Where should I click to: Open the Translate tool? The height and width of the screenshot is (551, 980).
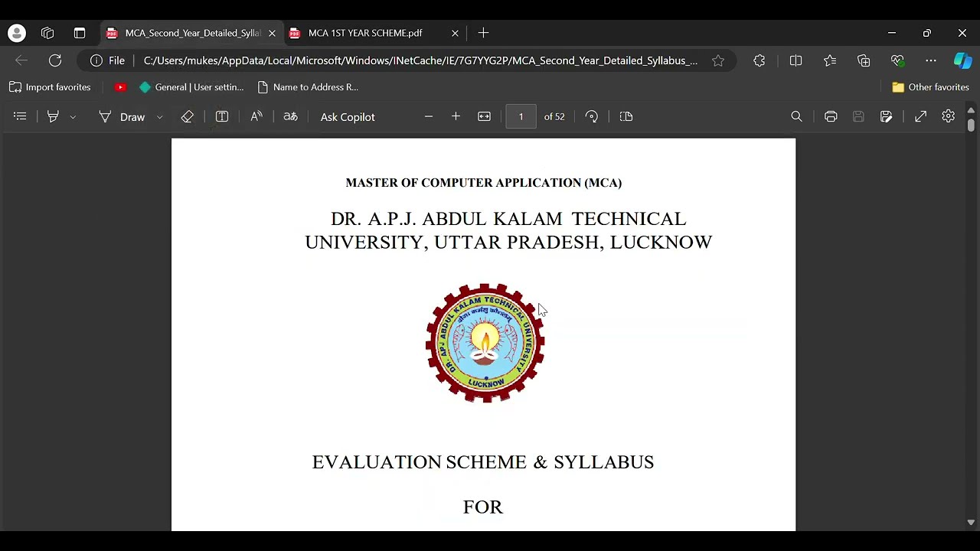pyautogui.click(x=290, y=116)
